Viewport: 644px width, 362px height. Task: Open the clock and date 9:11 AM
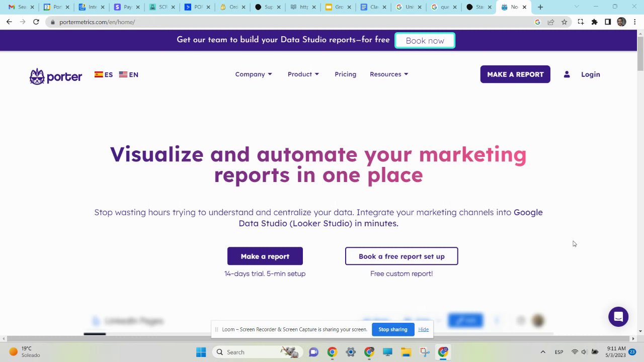click(x=616, y=352)
